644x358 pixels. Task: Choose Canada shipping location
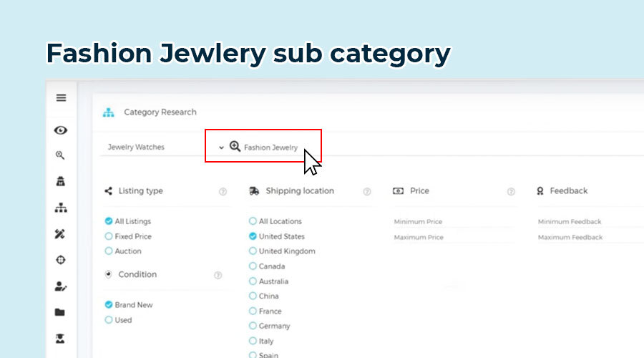[x=253, y=266]
